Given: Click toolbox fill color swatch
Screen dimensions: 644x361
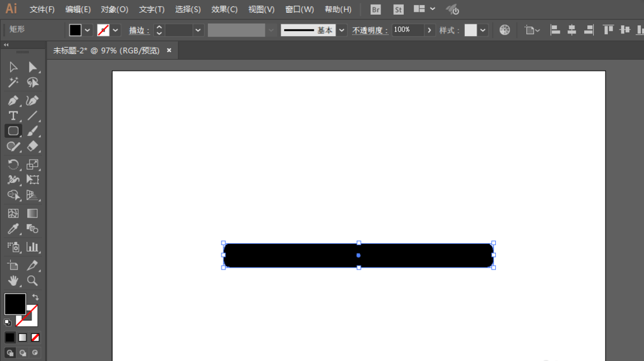Looking at the screenshot, I should click(x=15, y=304).
